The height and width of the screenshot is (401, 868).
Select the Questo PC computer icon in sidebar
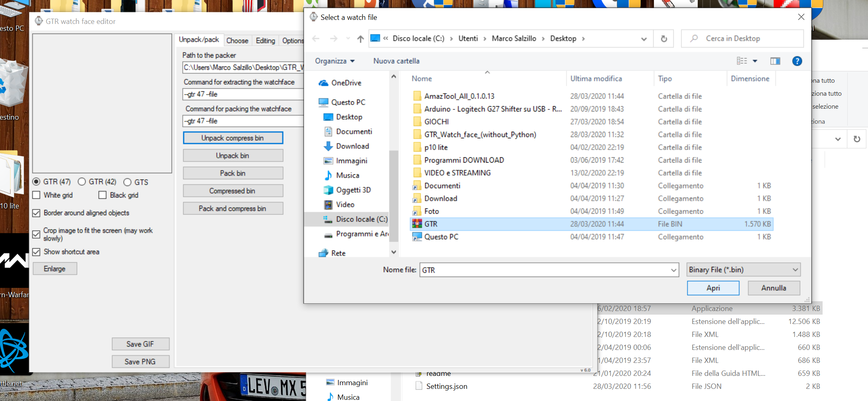coord(323,102)
